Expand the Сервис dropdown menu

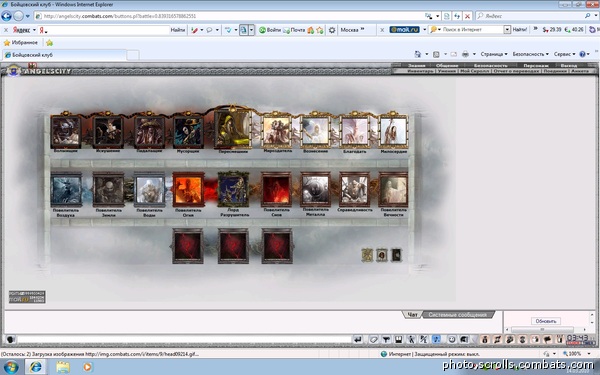tap(564, 54)
